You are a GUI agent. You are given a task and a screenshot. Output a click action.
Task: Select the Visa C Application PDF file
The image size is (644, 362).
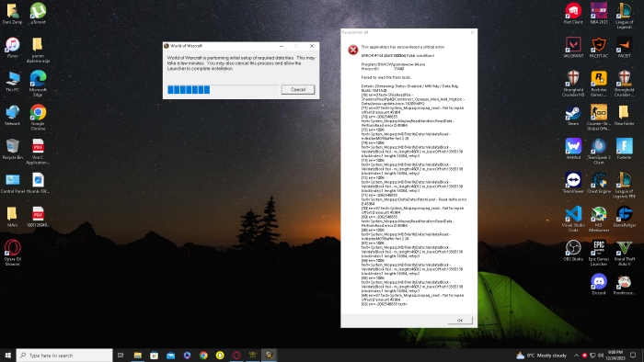(x=38, y=152)
